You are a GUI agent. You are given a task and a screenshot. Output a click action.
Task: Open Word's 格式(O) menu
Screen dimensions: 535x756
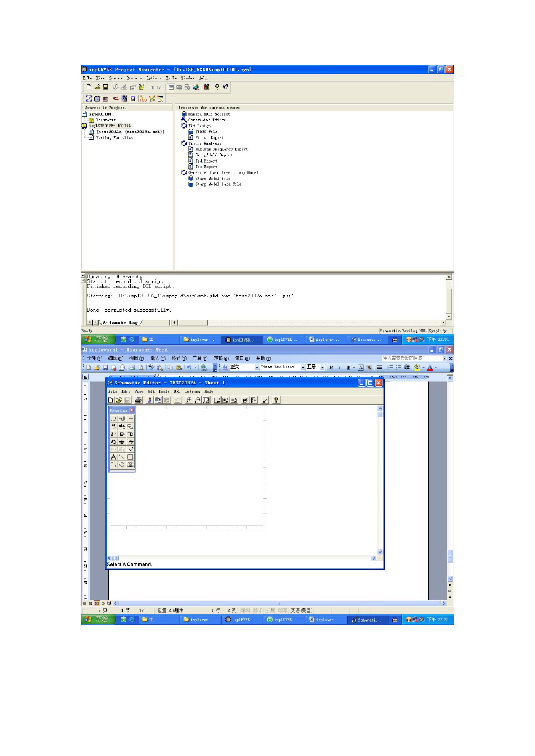[179, 358]
